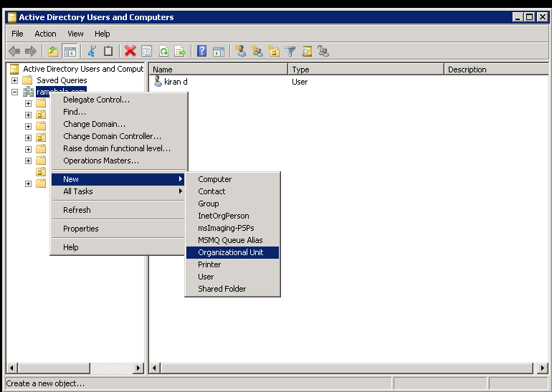552x392 pixels.
Task: Click the red X Delete toolbar icon
Action: click(x=130, y=52)
